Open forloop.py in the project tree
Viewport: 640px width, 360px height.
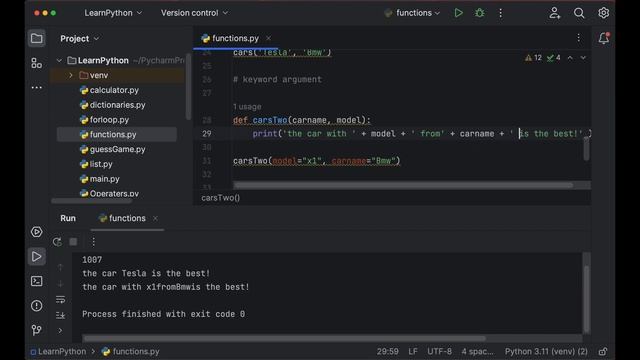coord(109,120)
